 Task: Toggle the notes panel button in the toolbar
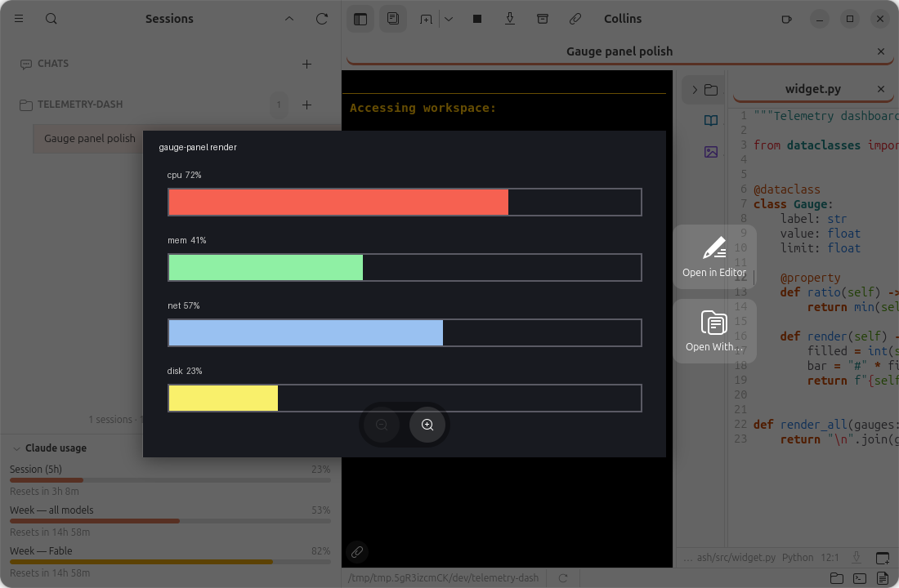(393, 19)
